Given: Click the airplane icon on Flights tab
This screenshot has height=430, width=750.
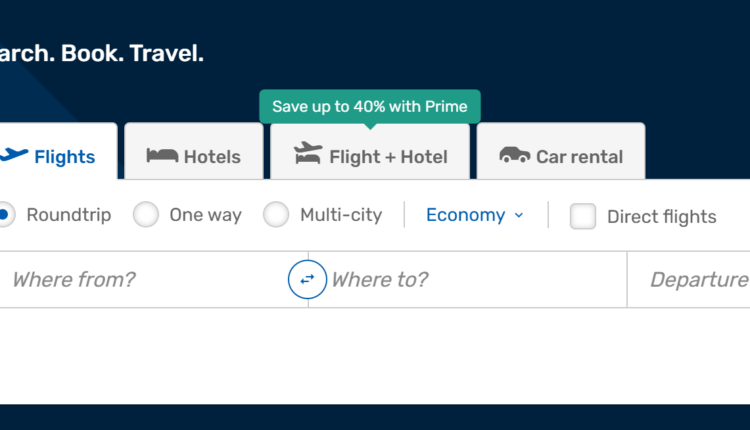Looking at the screenshot, I should 13,155.
